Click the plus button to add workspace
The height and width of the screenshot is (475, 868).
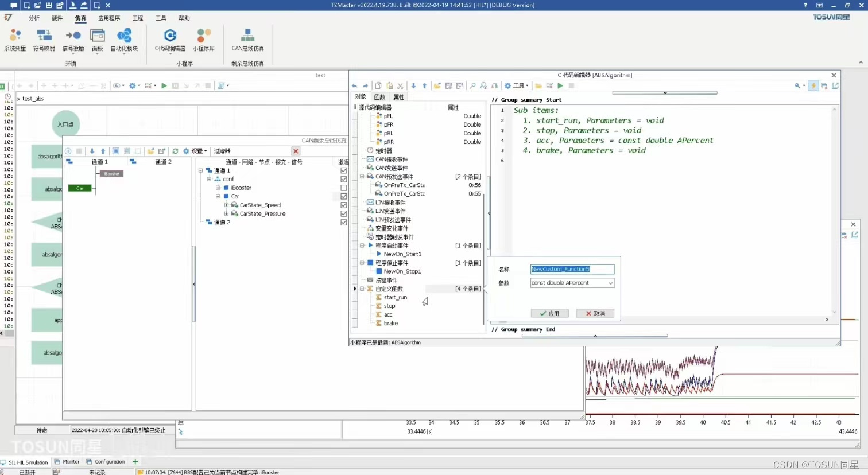(x=135, y=462)
